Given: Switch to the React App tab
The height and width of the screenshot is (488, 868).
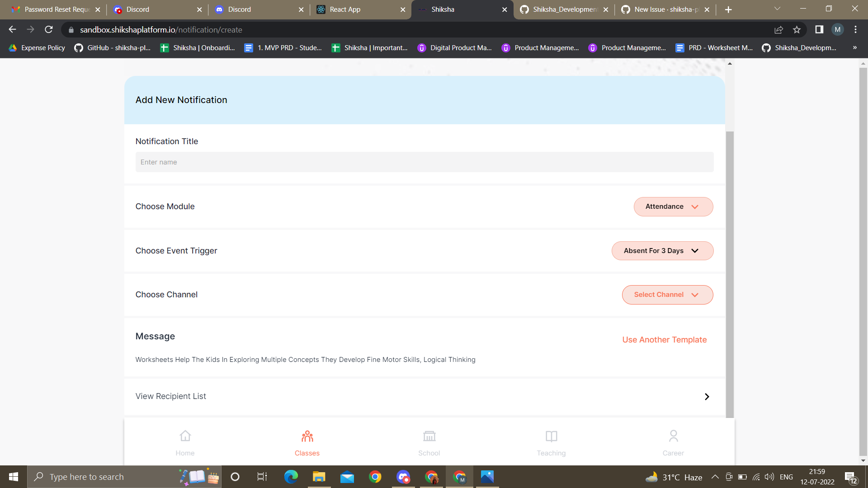Looking at the screenshot, I should [x=345, y=9].
